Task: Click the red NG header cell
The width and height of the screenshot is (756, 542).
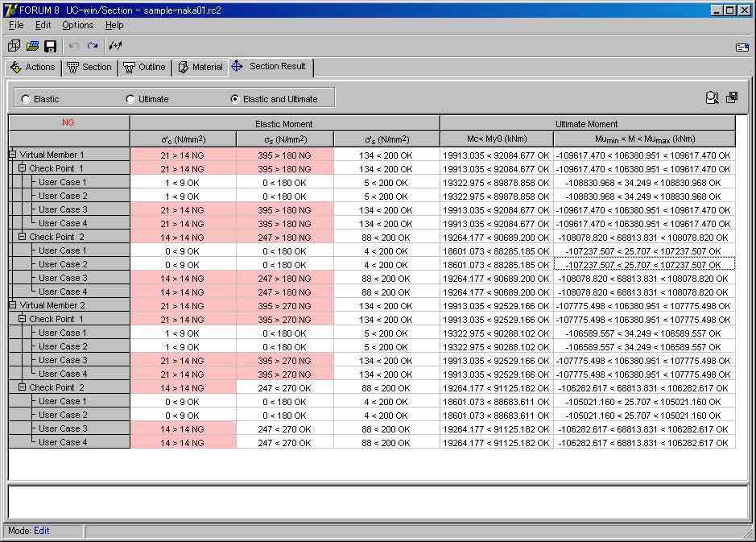Action: [69, 123]
